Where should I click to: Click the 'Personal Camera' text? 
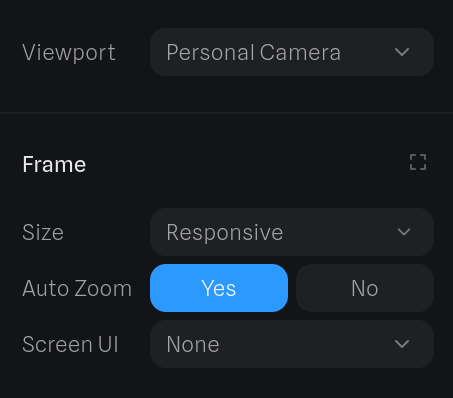[253, 52]
